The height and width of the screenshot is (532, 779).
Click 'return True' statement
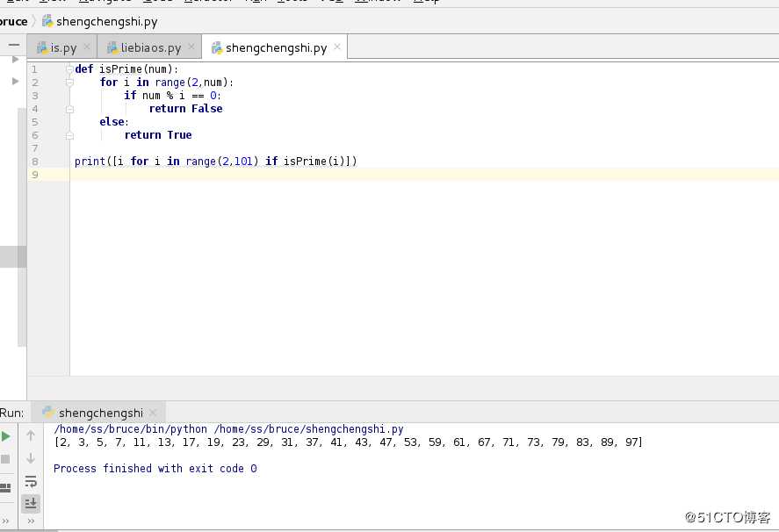158,134
